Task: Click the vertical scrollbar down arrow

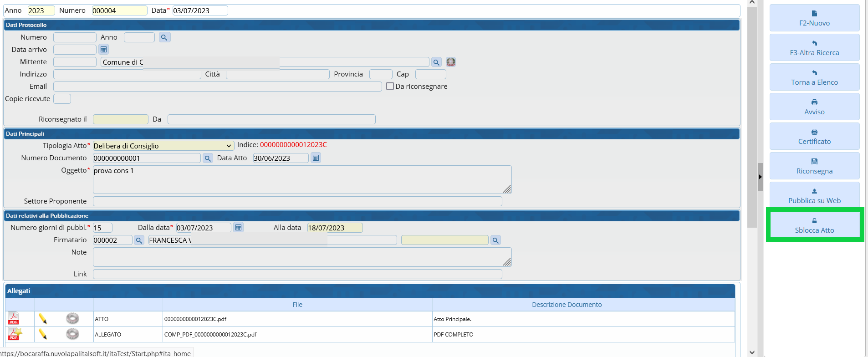Action: 752,352
